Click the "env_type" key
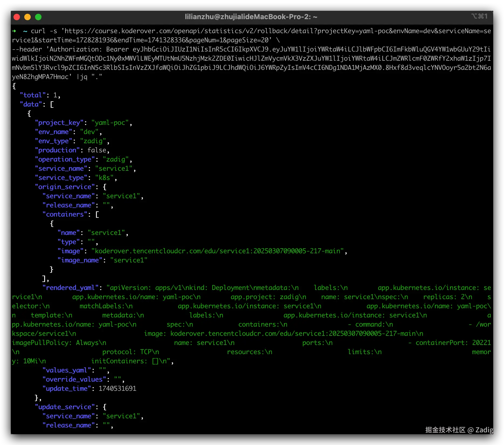 (53, 141)
